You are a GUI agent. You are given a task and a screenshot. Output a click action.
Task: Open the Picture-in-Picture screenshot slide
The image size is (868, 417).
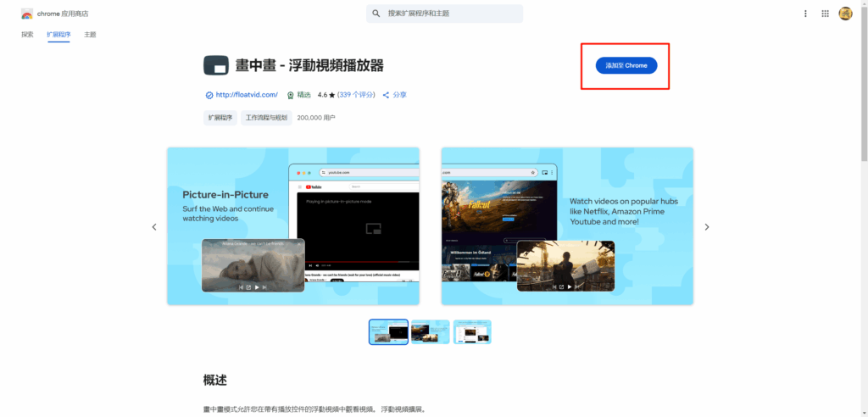pos(293,226)
